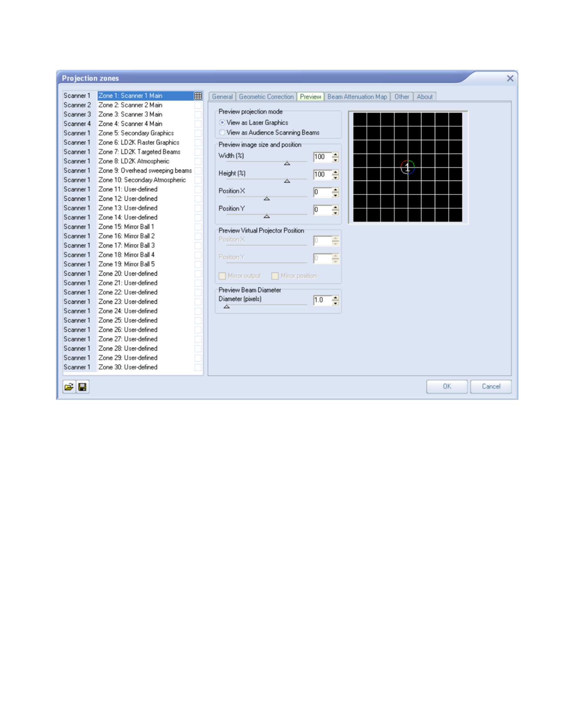This screenshot has height=728, width=562.
Task: Select View as Laser Graphics radio button
Action: (222, 122)
